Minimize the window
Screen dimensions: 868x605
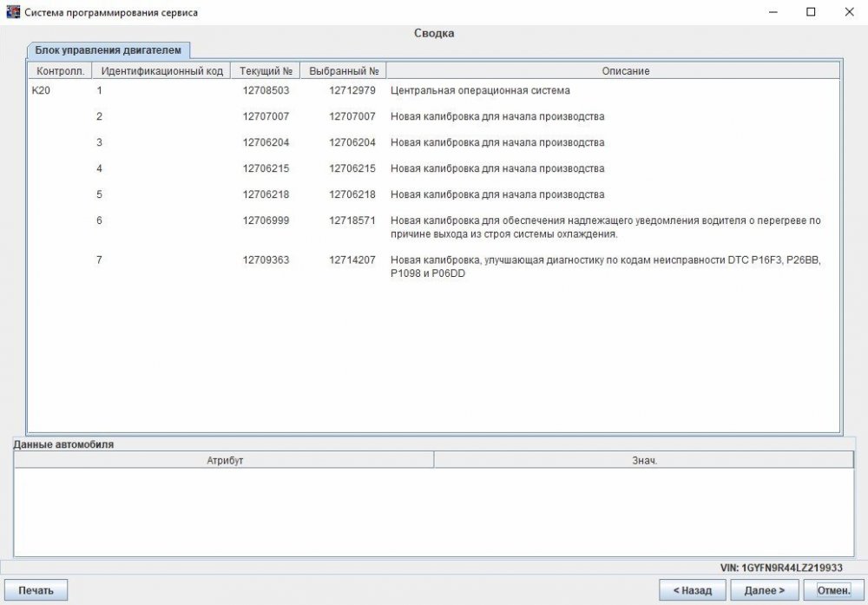point(772,12)
